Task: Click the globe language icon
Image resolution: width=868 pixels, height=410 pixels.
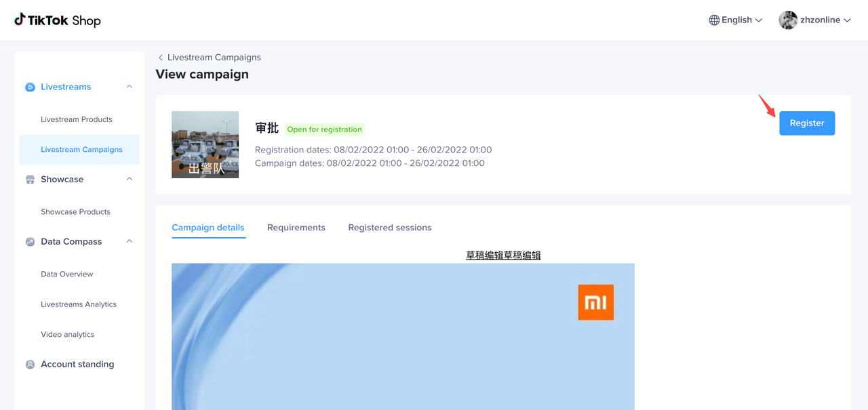Action: (714, 20)
